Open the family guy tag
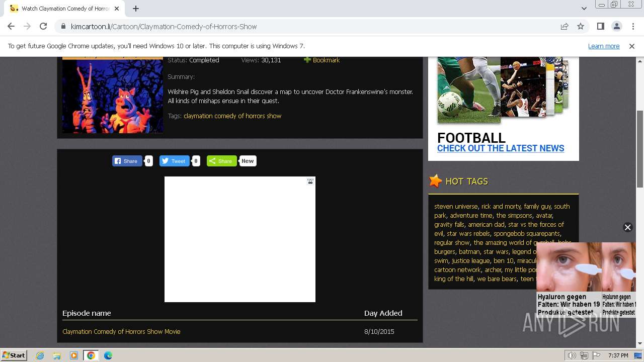The height and width of the screenshot is (362, 644). [537, 206]
